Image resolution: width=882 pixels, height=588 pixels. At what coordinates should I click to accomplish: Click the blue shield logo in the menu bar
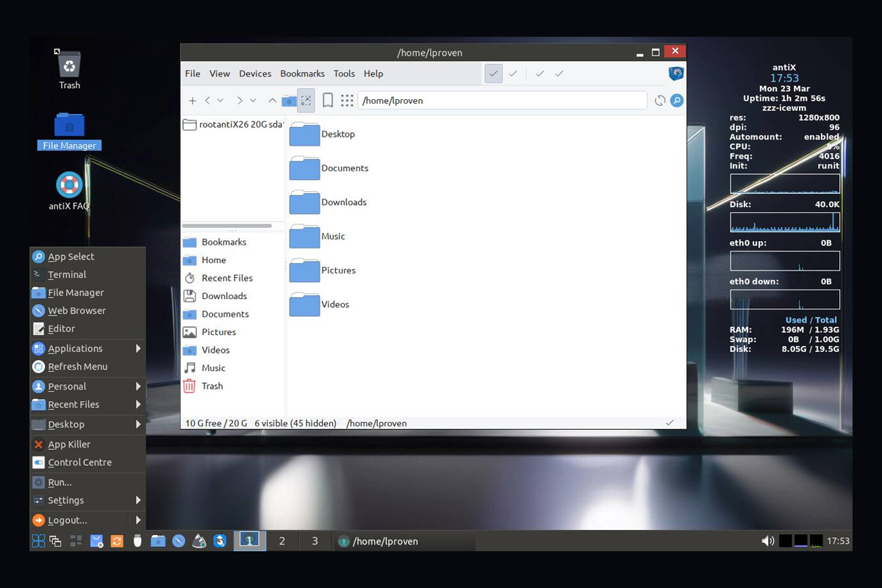click(x=676, y=73)
